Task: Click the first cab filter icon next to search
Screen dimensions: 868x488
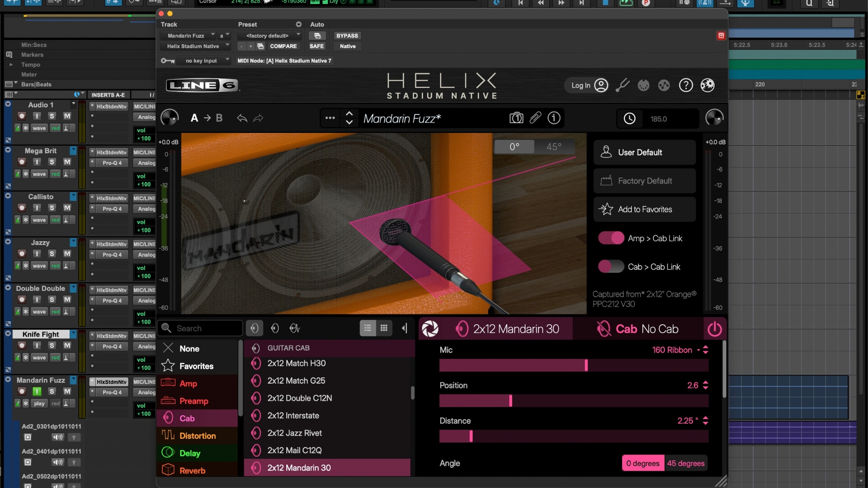Action: [x=255, y=328]
